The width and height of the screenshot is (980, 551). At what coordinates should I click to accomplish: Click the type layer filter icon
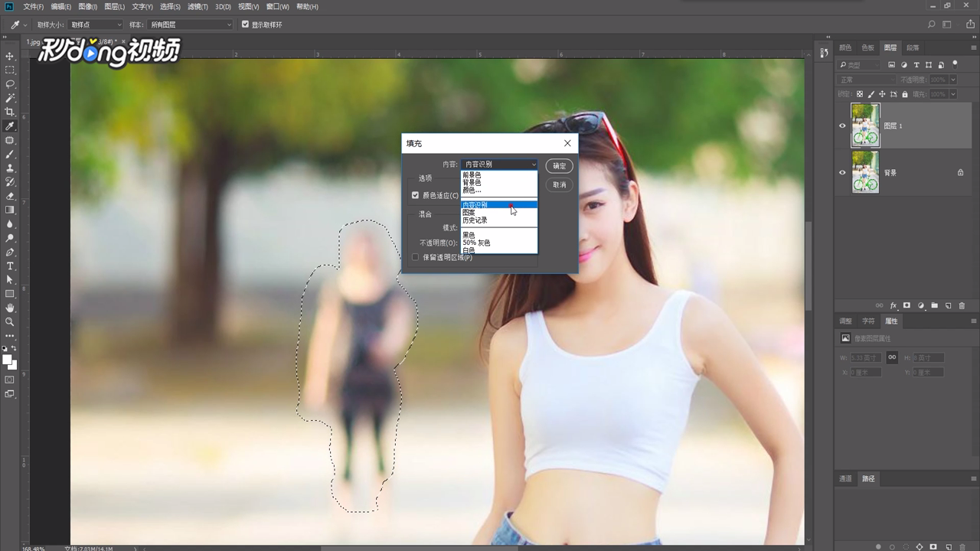pos(916,65)
